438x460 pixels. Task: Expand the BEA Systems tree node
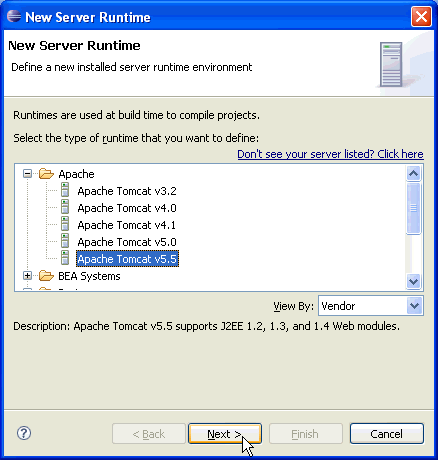(27, 276)
